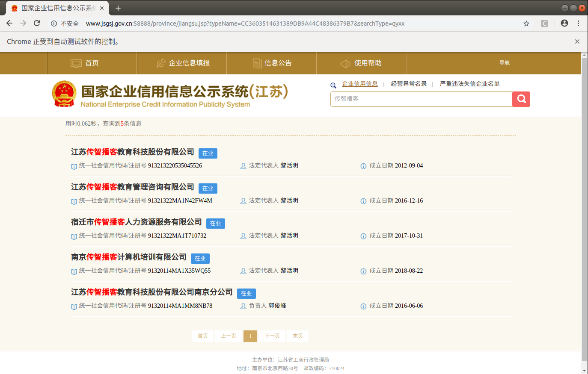
Task: Click the 下一页 pagination button
Action: click(272, 336)
